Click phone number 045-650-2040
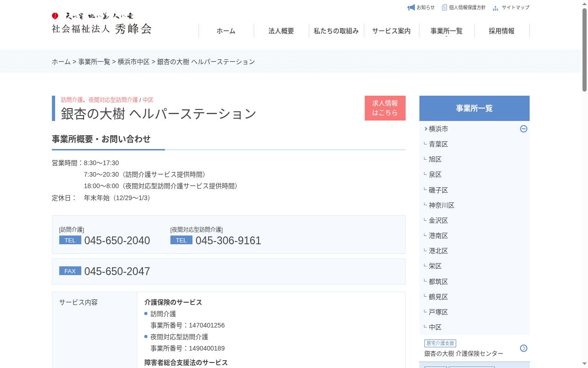 coord(117,241)
